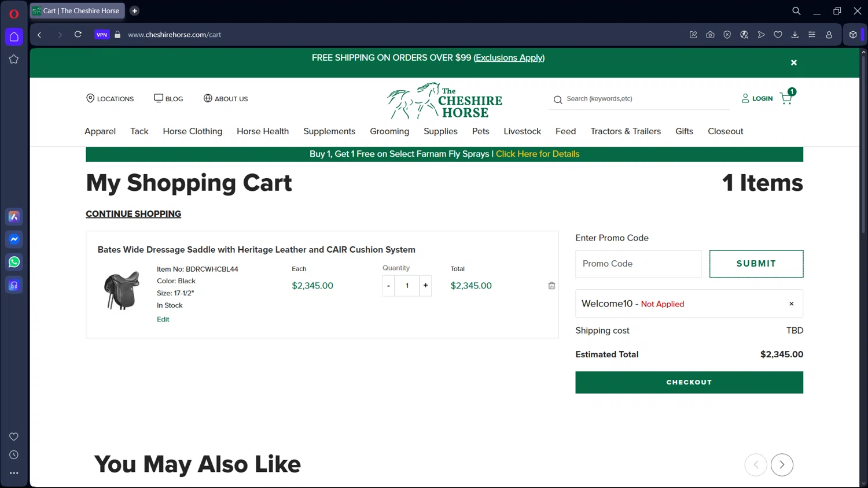Open About Us page
The width and height of the screenshot is (868, 488).
pyautogui.click(x=226, y=99)
